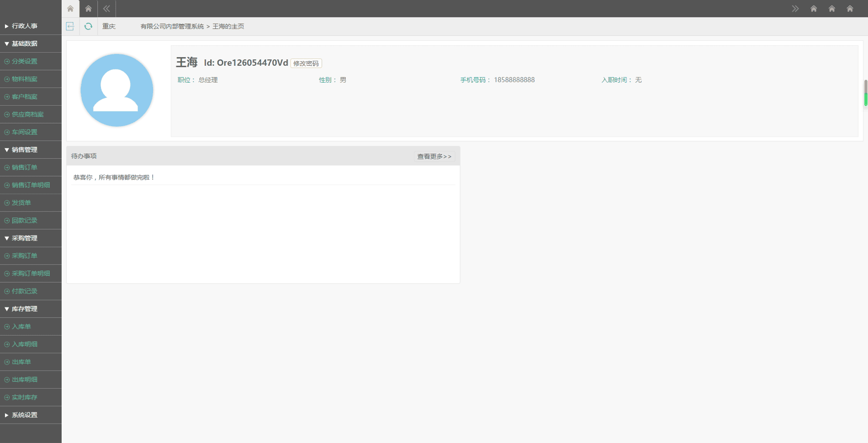
Task: Click the blue exit arrow icon
Action: pyautogui.click(x=70, y=27)
